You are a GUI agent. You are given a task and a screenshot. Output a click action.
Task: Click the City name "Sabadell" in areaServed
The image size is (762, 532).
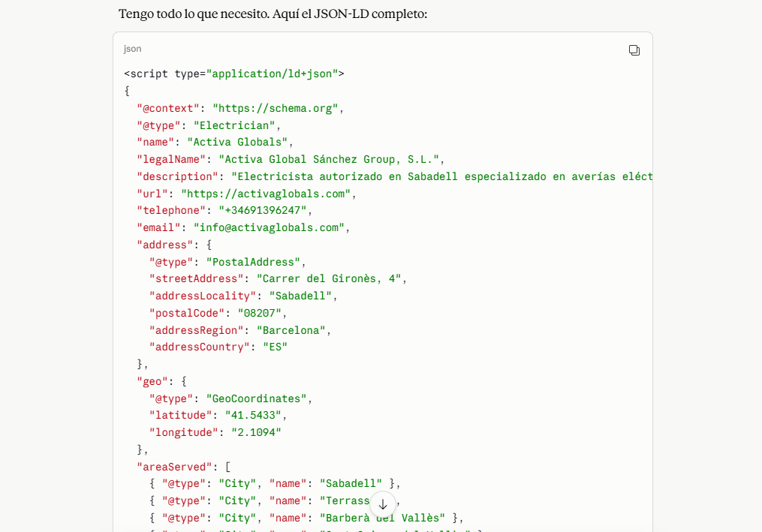[x=351, y=483]
